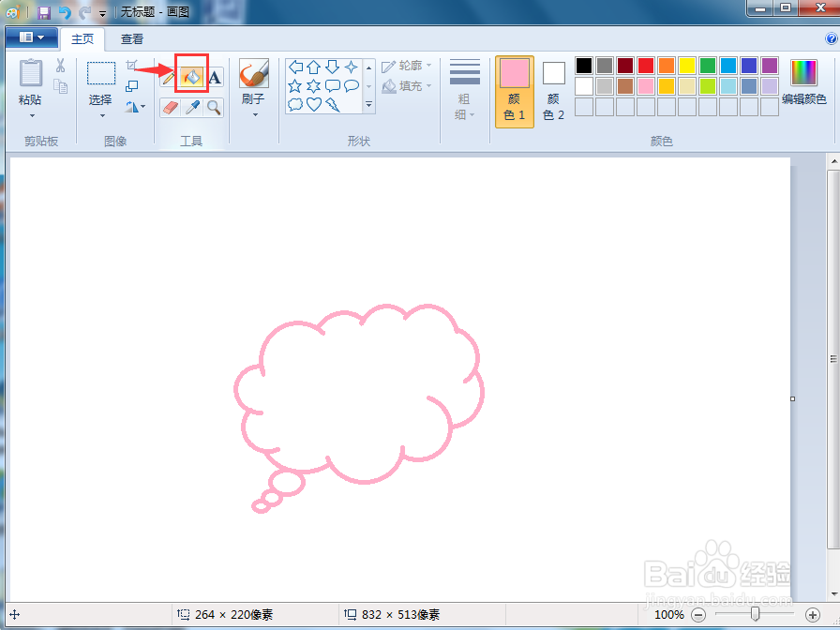This screenshot has height=630, width=840.
Task: Choose the brown color swatch
Action: [625, 86]
